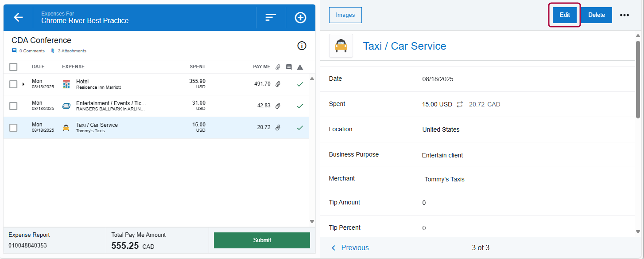Check the checkbox for Tommy's Taxis expense
The height and width of the screenshot is (259, 644).
click(13, 127)
